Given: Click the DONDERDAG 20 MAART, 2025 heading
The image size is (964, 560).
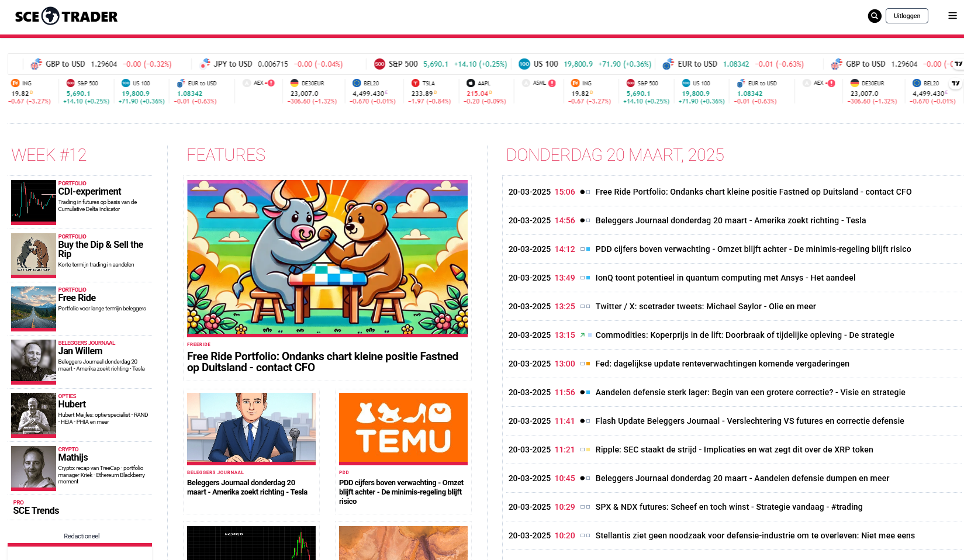Looking at the screenshot, I should 615,155.
